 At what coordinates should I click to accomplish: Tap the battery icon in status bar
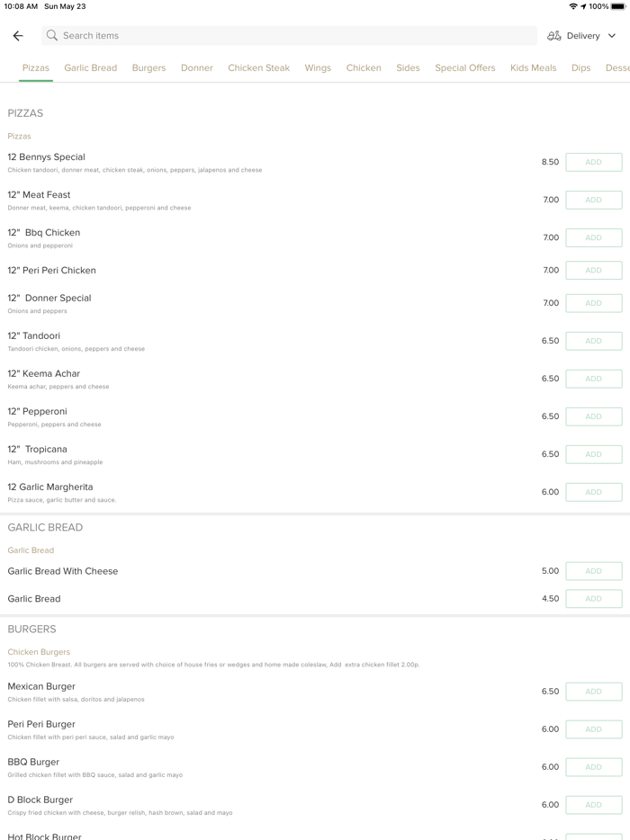click(x=618, y=6)
